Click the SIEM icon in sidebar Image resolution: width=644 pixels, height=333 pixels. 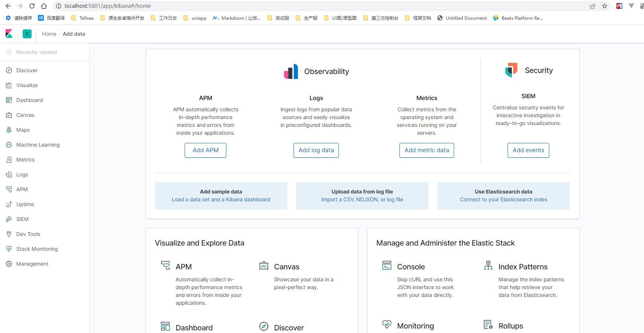[x=9, y=219]
